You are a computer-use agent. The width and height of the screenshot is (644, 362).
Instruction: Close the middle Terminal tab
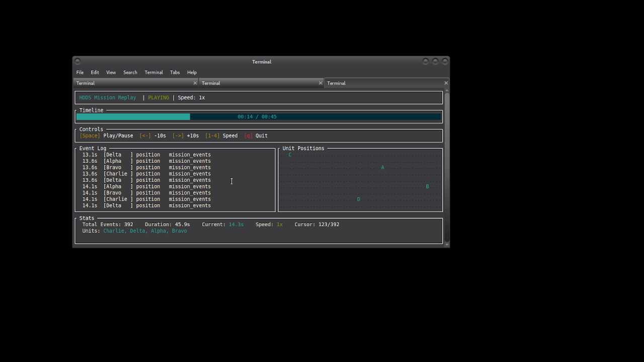coord(320,83)
